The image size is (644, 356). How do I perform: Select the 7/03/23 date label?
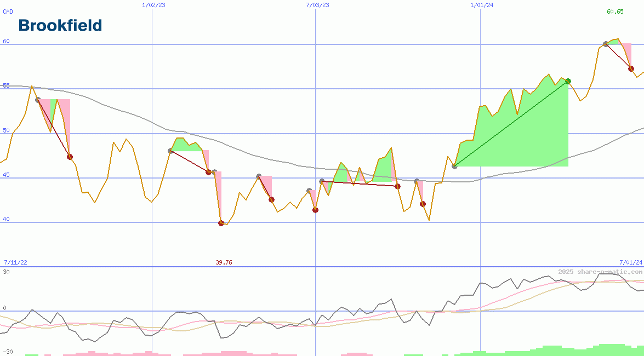317,5
